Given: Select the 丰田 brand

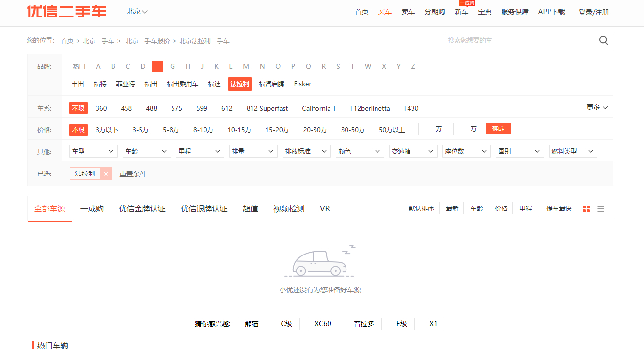Looking at the screenshot, I should click(78, 84).
